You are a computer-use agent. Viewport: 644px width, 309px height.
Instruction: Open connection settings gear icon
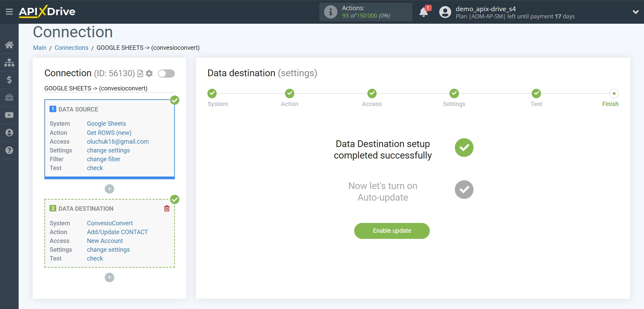pos(149,74)
